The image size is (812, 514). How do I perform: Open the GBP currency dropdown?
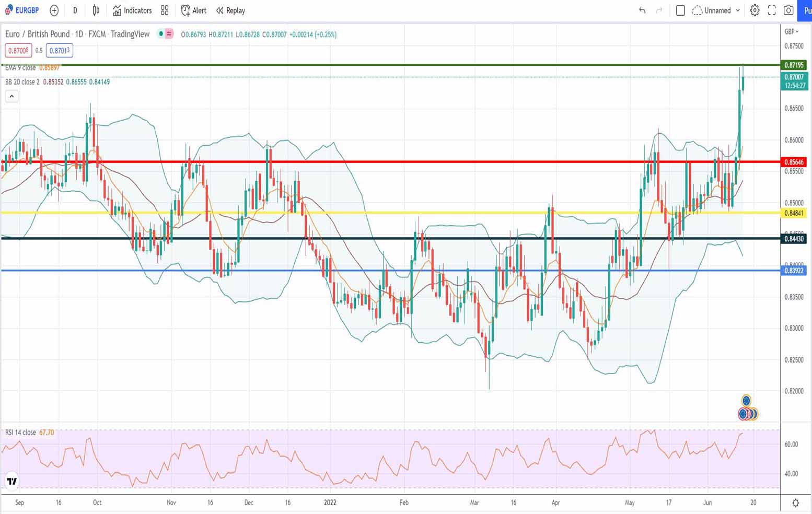pyautogui.click(x=791, y=31)
